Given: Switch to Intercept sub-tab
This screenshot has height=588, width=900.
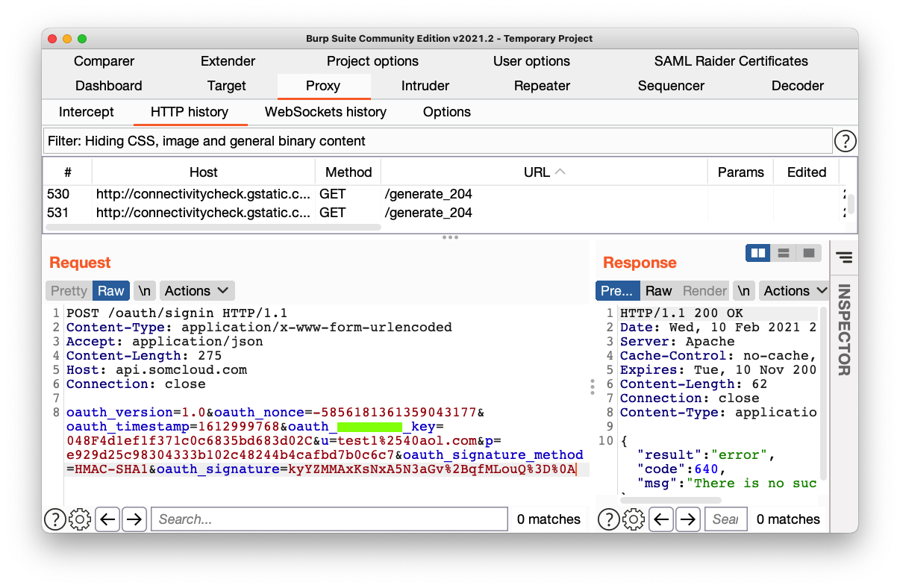Looking at the screenshot, I should (87, 112).
